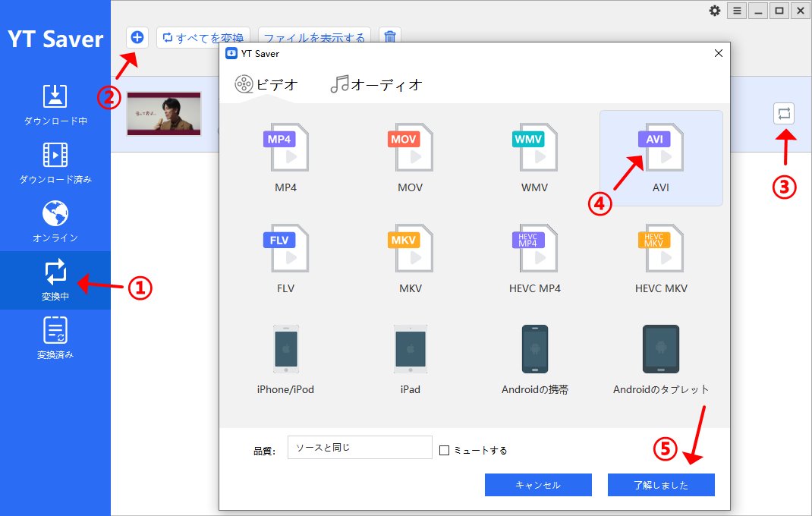Close the YT Saver format dialog

(x=718, y=53)
